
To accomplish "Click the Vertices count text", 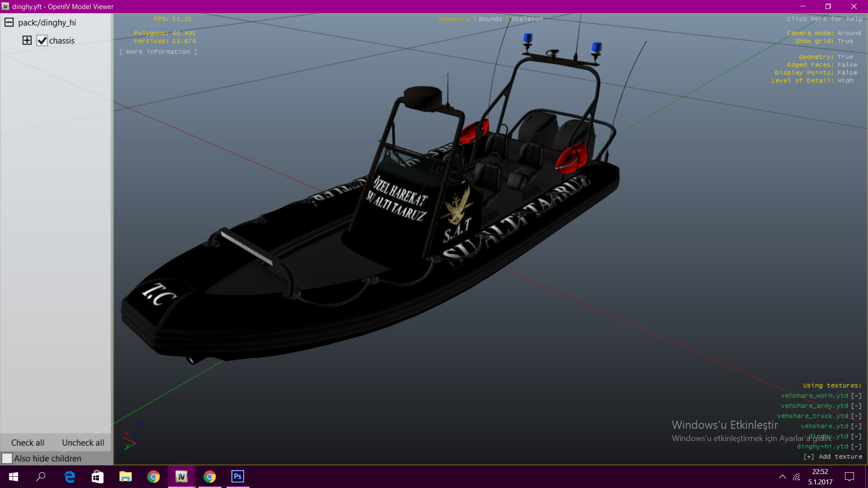I will [x=165, y=41].
